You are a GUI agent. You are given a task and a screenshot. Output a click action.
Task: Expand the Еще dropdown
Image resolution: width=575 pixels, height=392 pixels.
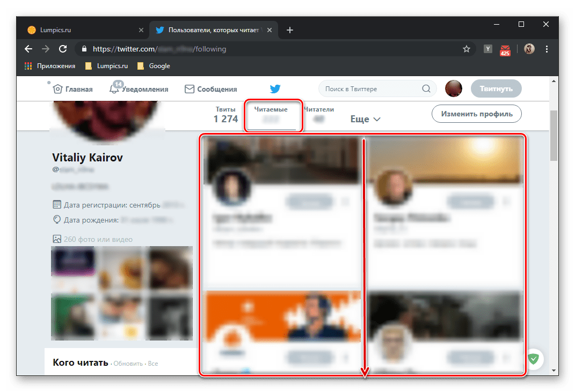(x=365, y=119)
